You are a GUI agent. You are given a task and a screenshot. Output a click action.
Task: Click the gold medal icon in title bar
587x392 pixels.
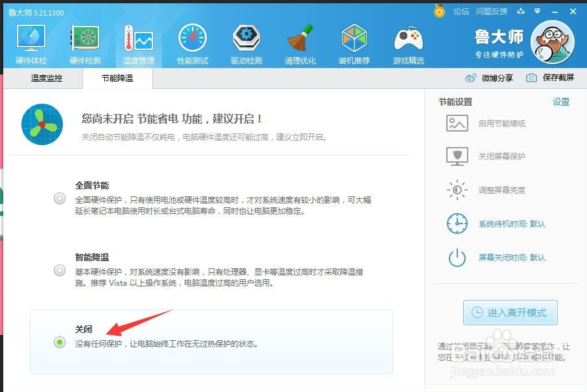(439, 11)
